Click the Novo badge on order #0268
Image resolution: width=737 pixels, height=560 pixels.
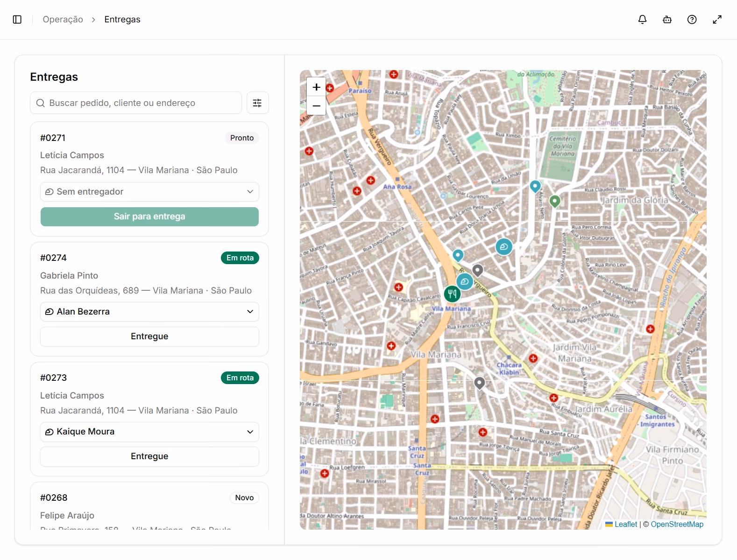[244, 498]
